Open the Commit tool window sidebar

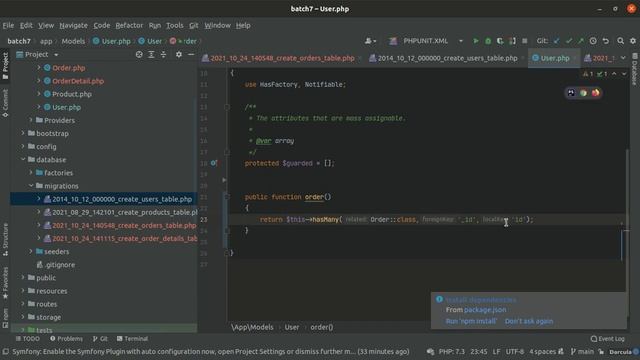point(5,103)
